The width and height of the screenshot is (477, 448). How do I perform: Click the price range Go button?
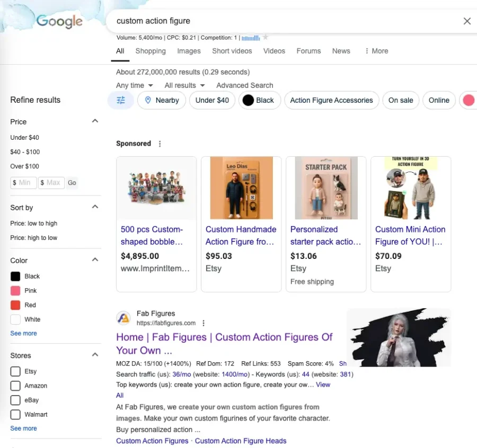click(x=72, y=183)
